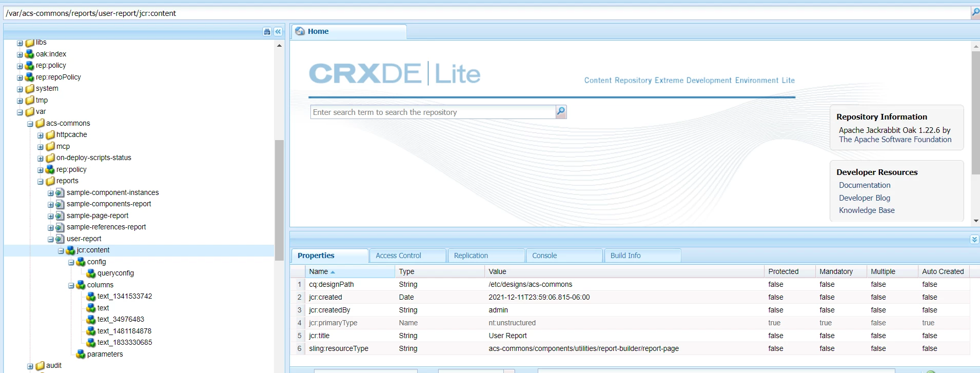Click the mcp folder icon
Viewport: 980px width, 373px height.
(50, 146)
